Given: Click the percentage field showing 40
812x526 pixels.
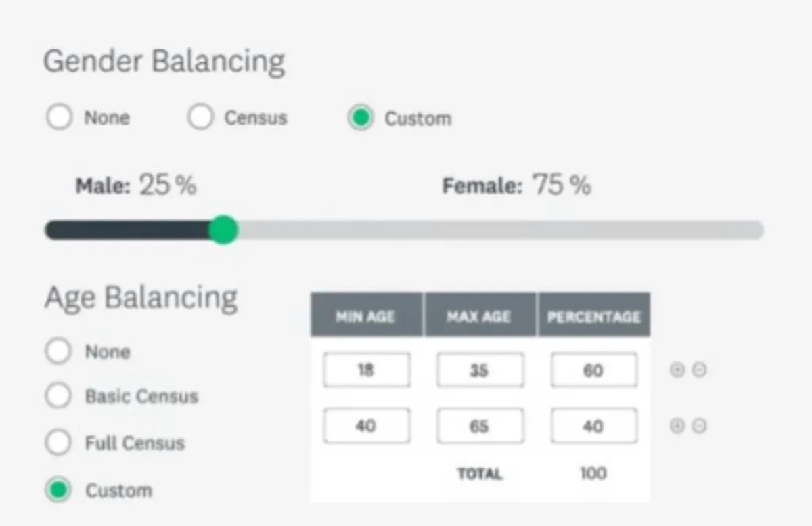Looking at the screenshot, I should pyautogui.click(x=593, y=426).
